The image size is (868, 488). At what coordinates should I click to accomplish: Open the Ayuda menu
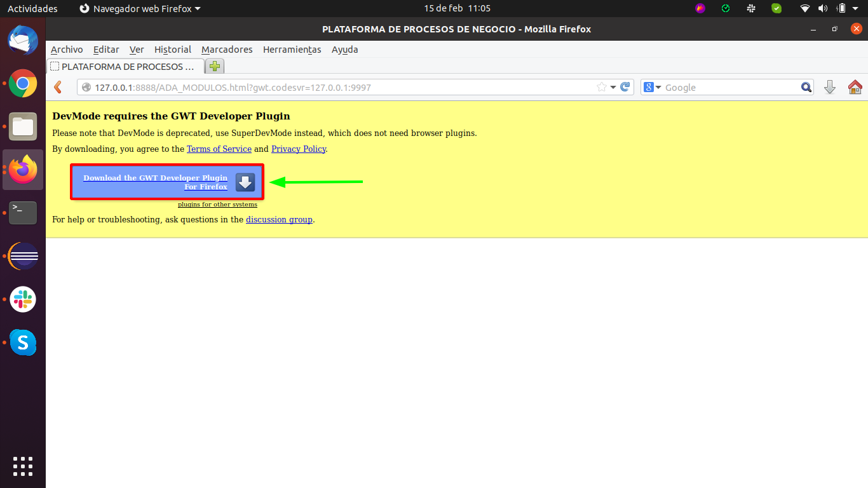345,50
